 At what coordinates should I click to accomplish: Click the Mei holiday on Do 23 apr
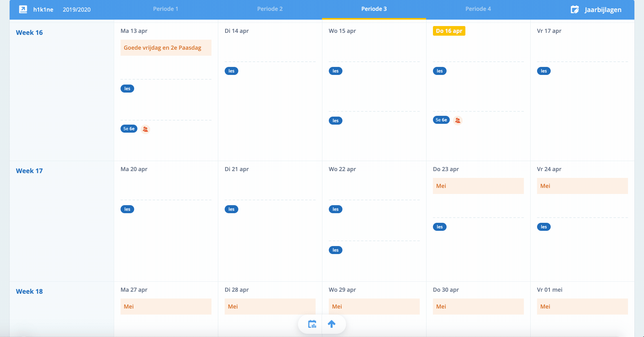coord(478,186)
